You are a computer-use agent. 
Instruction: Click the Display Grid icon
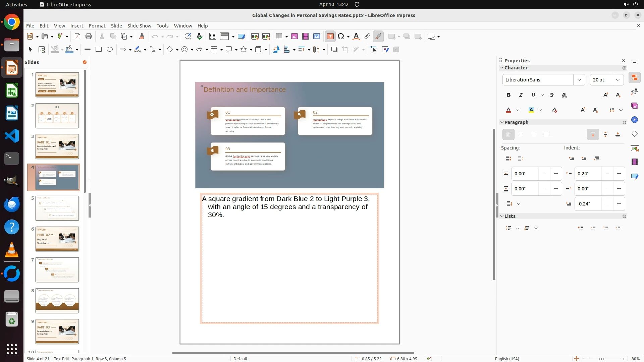[212, 37]
